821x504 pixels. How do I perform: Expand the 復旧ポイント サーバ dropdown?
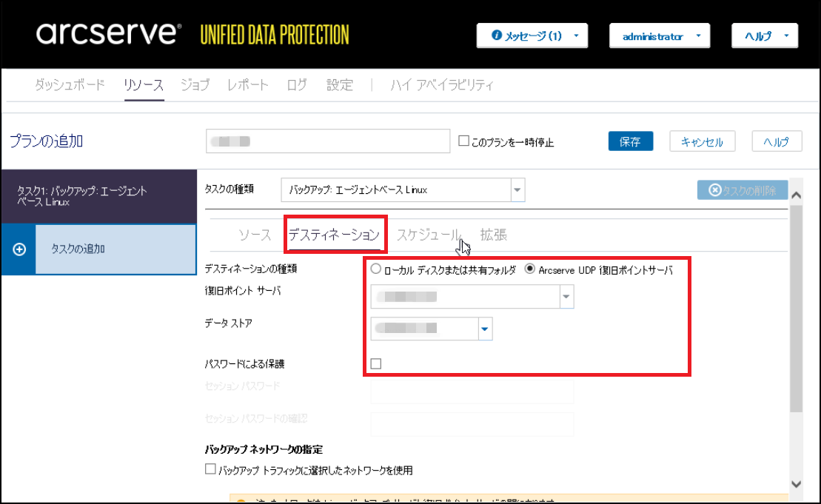point(566,297)
